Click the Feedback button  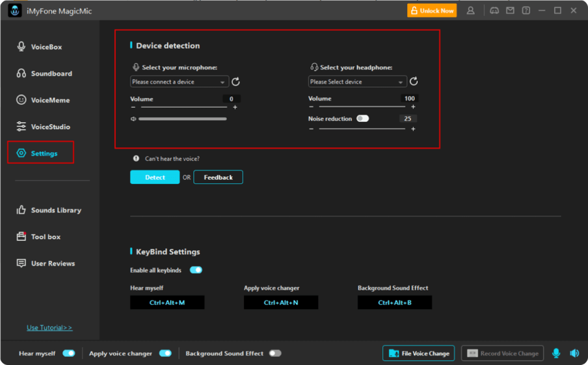[x=218, y=177]
